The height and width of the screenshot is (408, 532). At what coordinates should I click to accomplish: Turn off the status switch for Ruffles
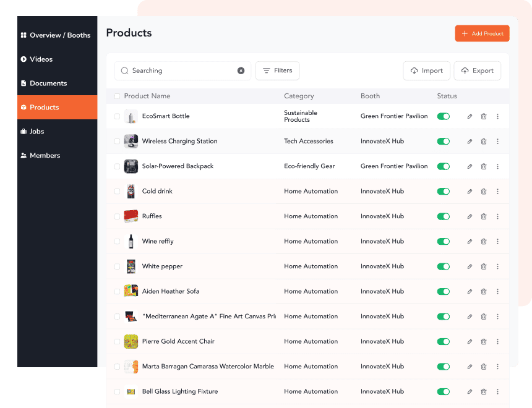point(443,216)
